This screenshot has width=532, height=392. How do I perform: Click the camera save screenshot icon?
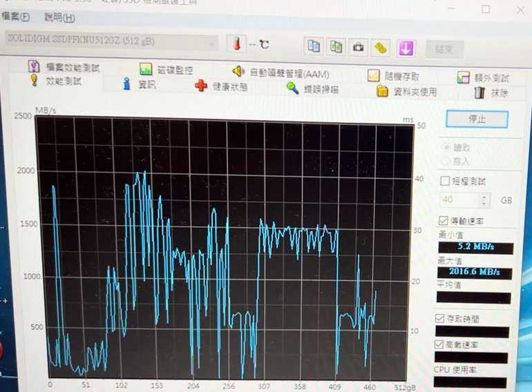pyautogui.click(x=359, y=47)
